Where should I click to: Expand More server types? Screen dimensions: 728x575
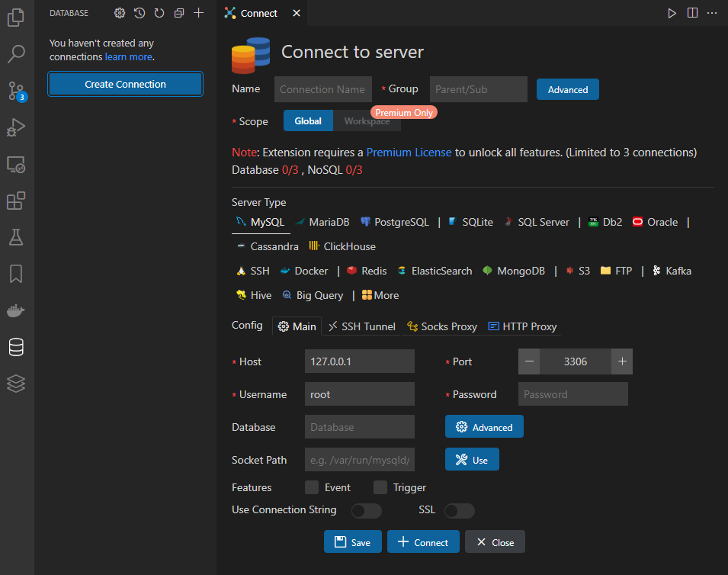click(x=380, y=295)
